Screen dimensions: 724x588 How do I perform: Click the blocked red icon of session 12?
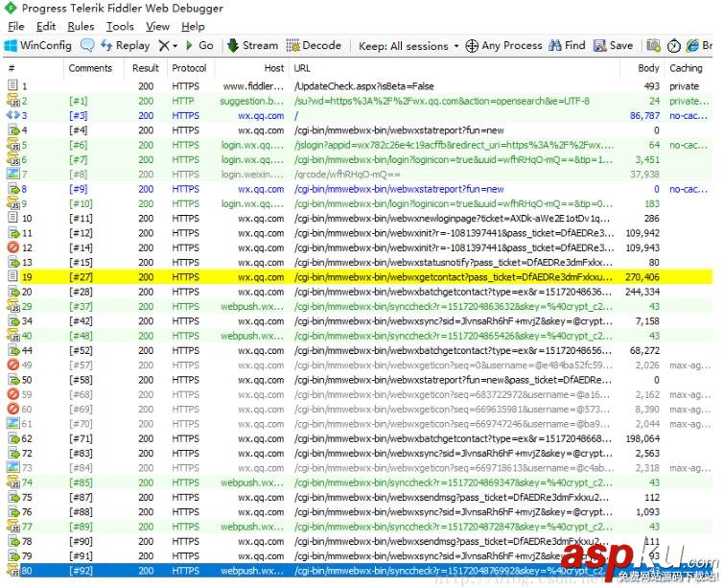click(x=13, y=247)
